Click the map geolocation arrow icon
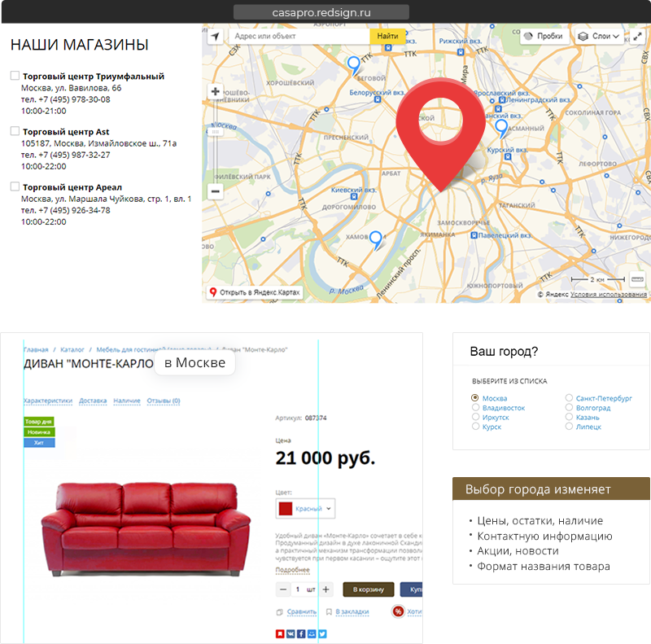Image resolution: width=651 pixels, height=644 pixels. coord(215,37)
